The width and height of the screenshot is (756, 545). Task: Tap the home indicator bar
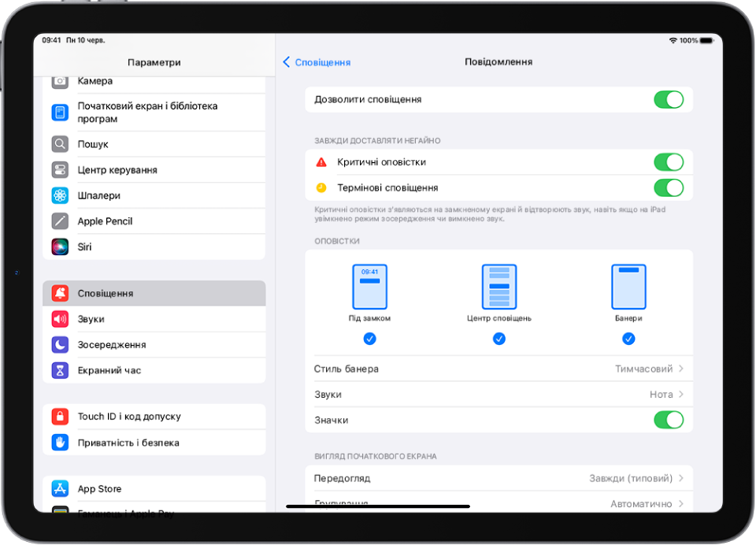pyautogui.click(x=378, y=506)
